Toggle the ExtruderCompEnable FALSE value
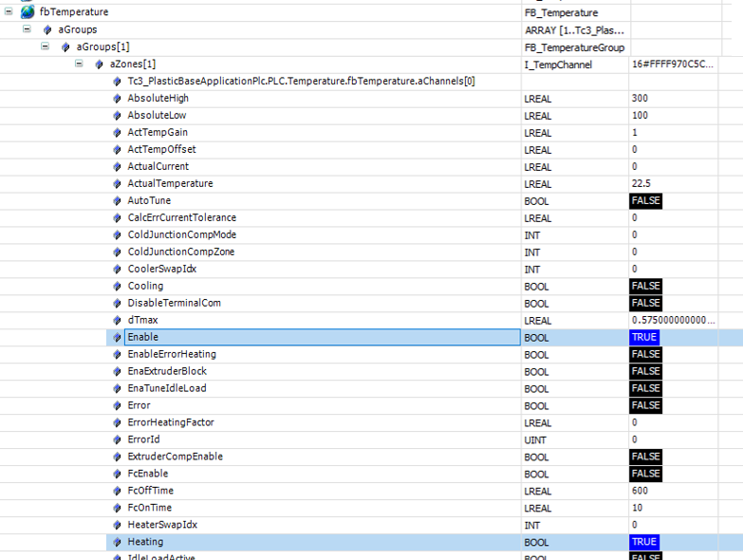Image resolution: width=743 pixels, height=560 pixels. pyautogui.click(x=645, y=457)
